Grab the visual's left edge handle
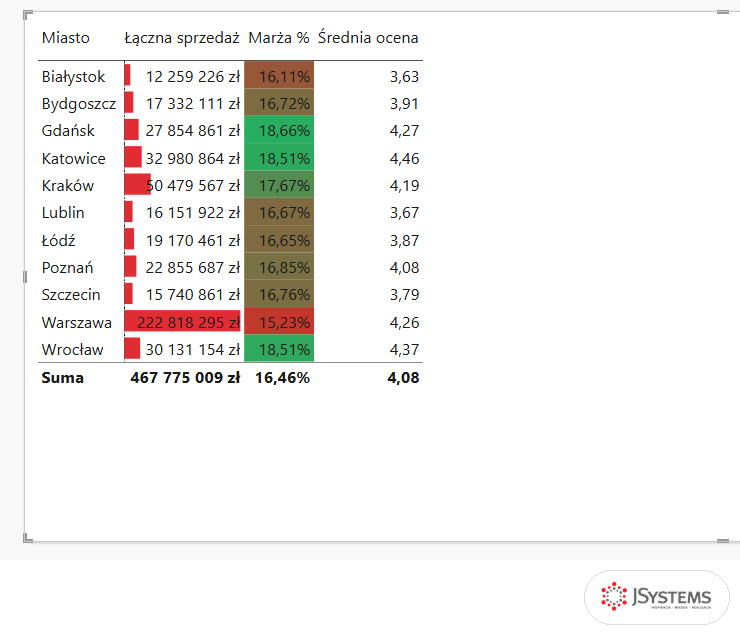Screen dimensions: 740x635 [25, 277]
